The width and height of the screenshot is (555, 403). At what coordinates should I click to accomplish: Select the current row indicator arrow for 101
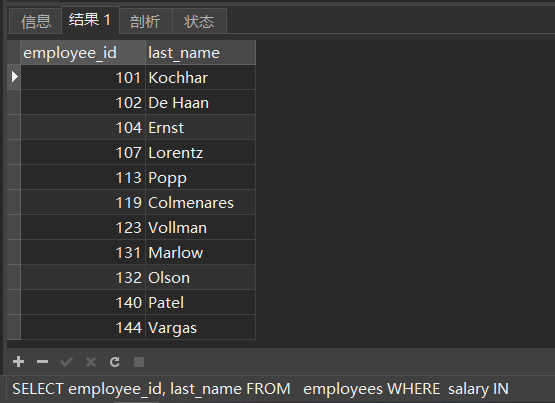pos(14,77)
